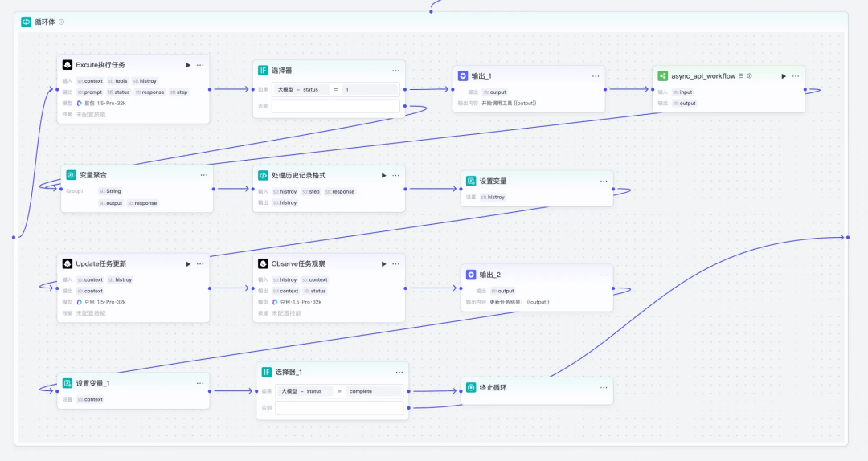Click the info icon beside 循环体
The height and width of the screenshot is (461, 868).
click(x=61, y=22)
